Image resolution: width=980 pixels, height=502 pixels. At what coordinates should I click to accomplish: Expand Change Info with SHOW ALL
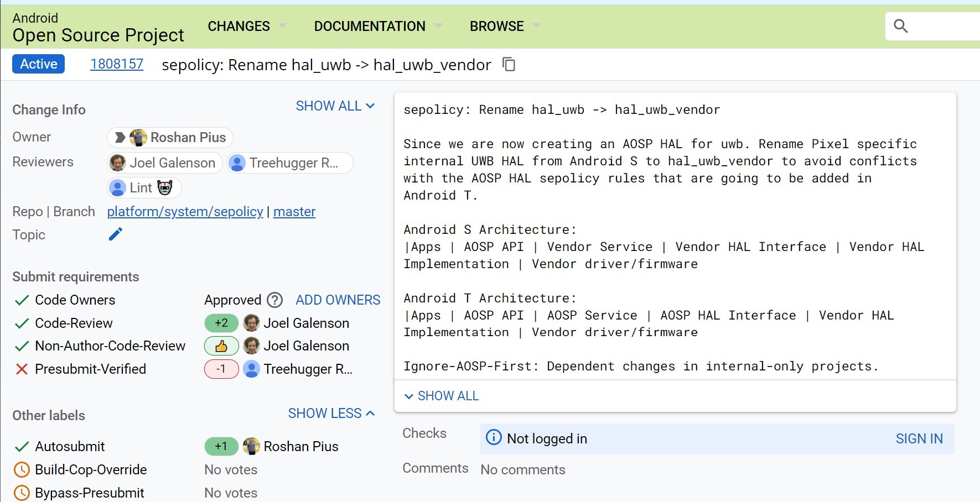pos(335,106)
